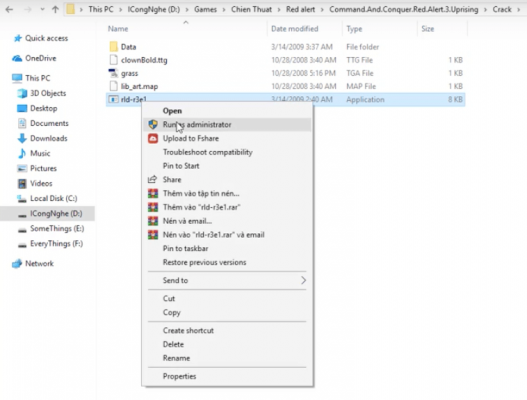Select 'This PC' in the address breadcrumb

point(101,9)
